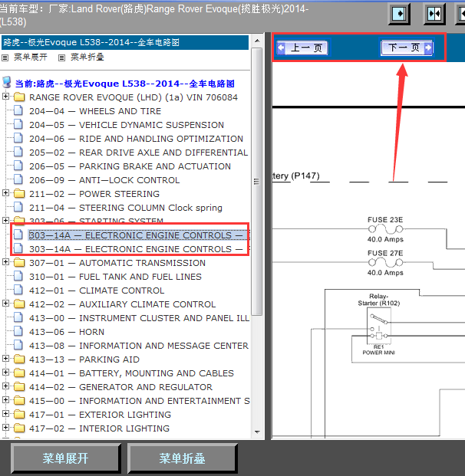The image size is (465, 476).
Task: Click the collapse-both-arrows panel icon
Action: [x=434, y=14]
